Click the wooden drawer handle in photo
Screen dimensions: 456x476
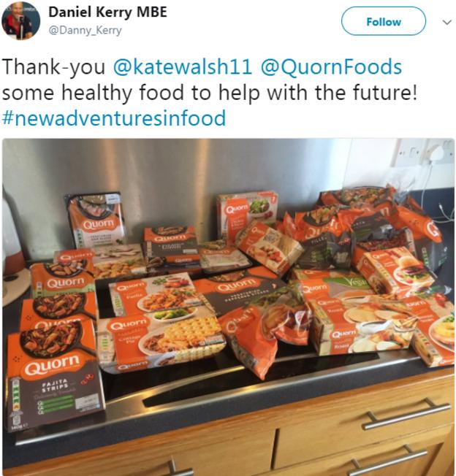pos(407,413)
